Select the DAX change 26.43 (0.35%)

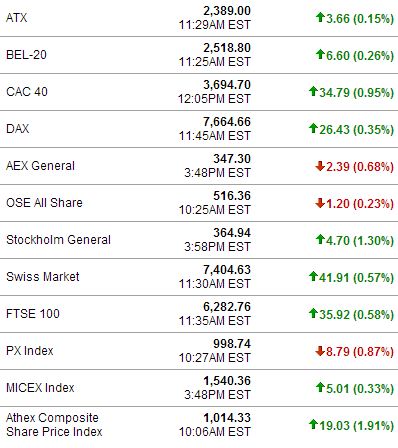[x=356, y=129]
